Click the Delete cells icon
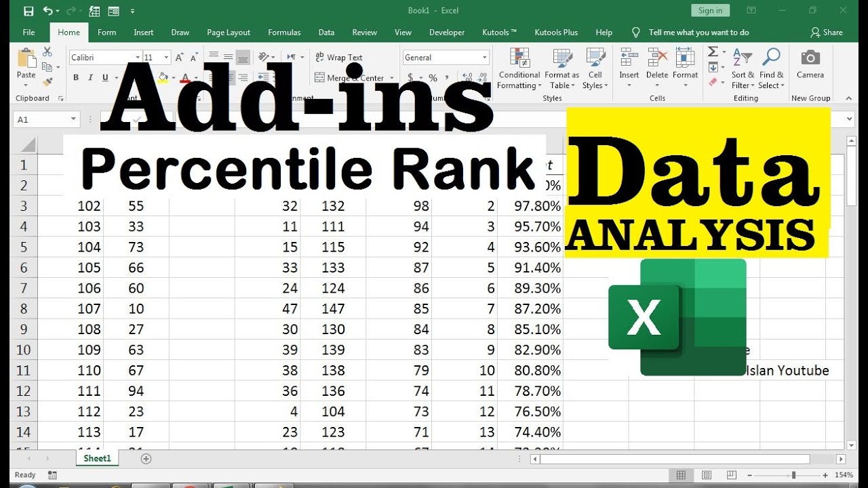The image size is (868, 488). tap(657, 58)
